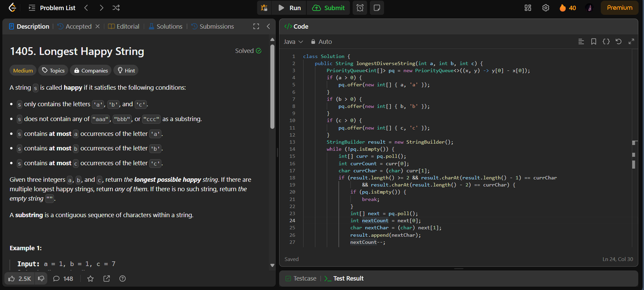Open the 148 comments
This screenshot has height=290, width=644.
coord(63,278)
